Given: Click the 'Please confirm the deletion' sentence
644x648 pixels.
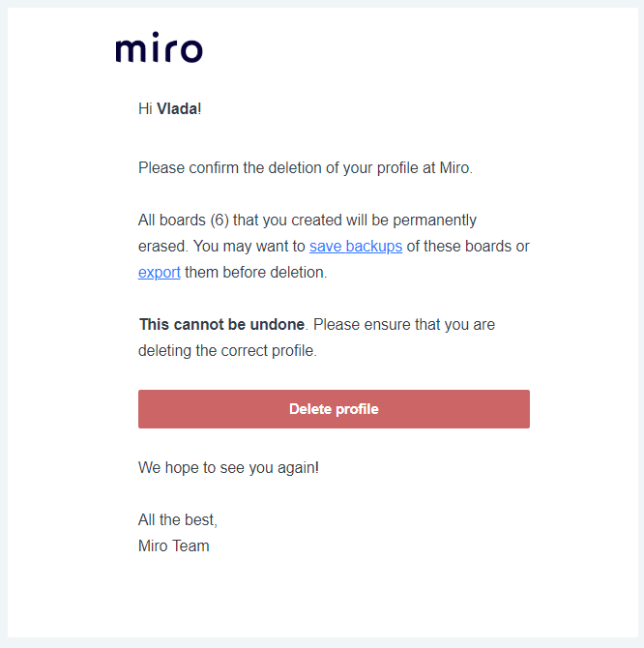Looking at the screenshot, I should coord(305,168).
